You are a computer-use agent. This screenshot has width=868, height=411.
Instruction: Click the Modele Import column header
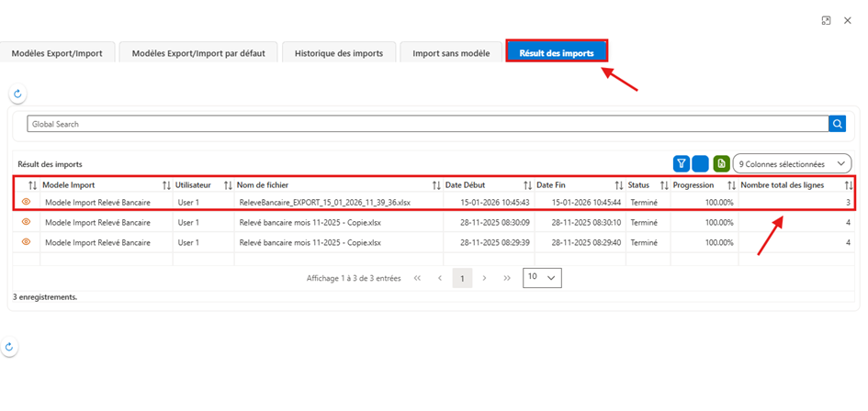coord(69,184)
